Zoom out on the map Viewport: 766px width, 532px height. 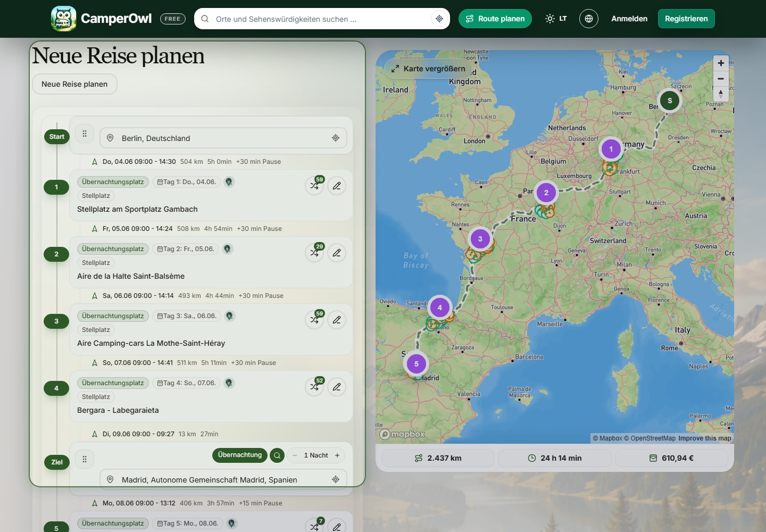(x=721, y=79)
